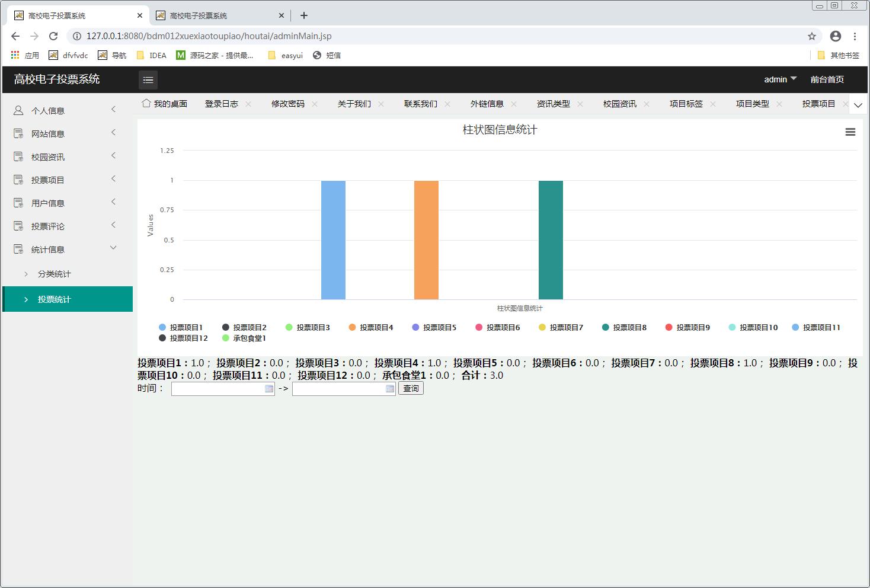This screenshot has width=870, height=588.
Task: Switch to the second 高校电子投票系统 browser tab
Action: pyautogui.click(x=219, y=15)
